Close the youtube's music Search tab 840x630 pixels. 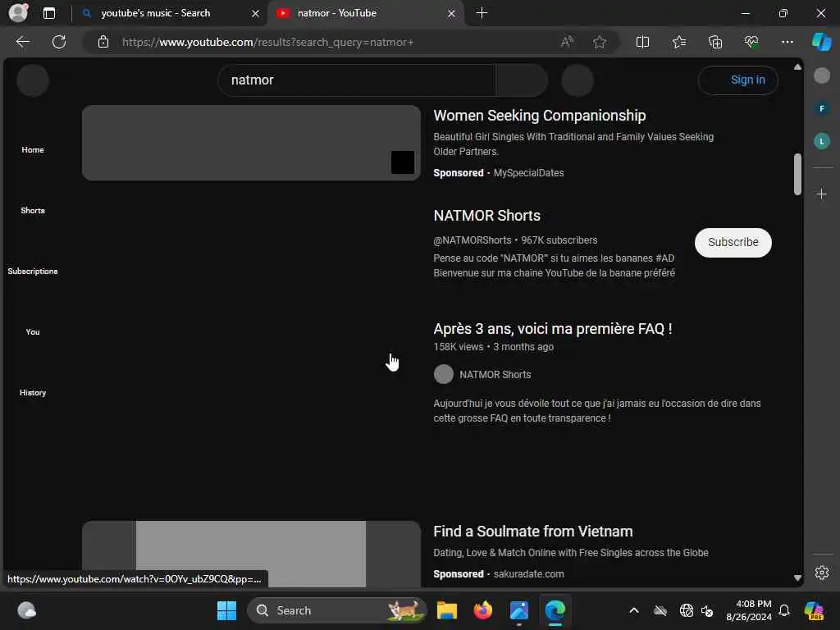256,13
